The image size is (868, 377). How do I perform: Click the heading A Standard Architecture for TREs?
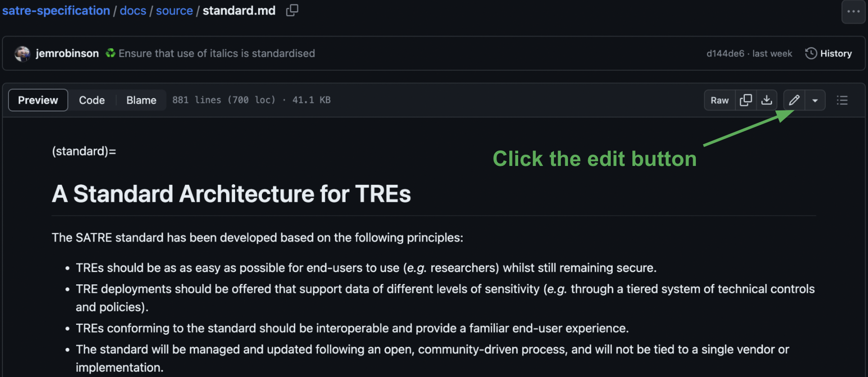point(231,194)
